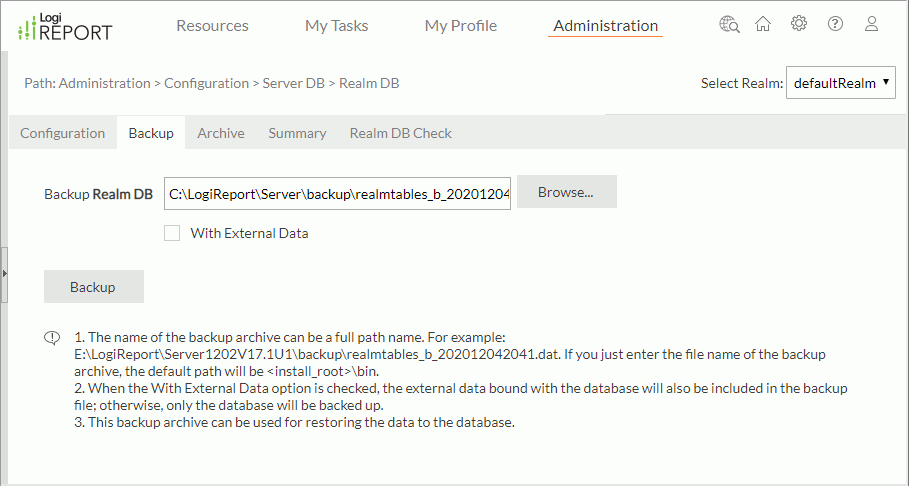
Task: Open the Select Realm dropdown
Action: pos(841,83)
